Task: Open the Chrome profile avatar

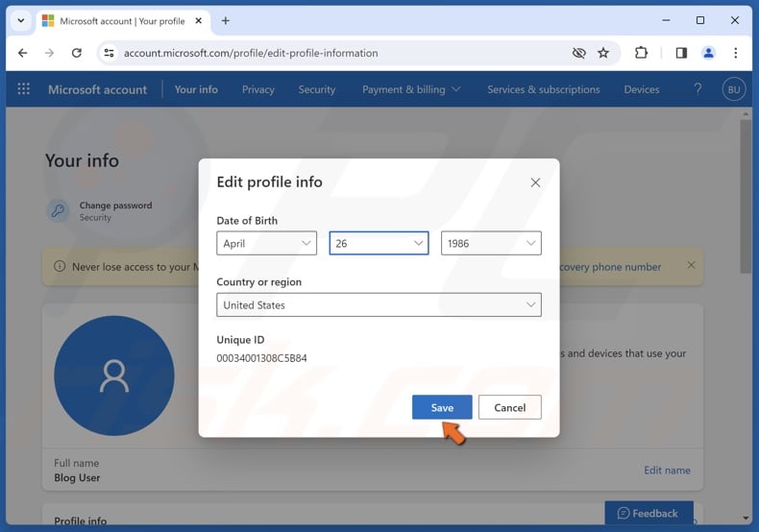Action: [x=708, y=53]
